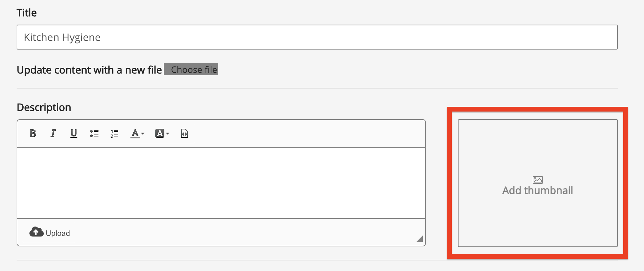Grab the editor resize handle corner

420,239
